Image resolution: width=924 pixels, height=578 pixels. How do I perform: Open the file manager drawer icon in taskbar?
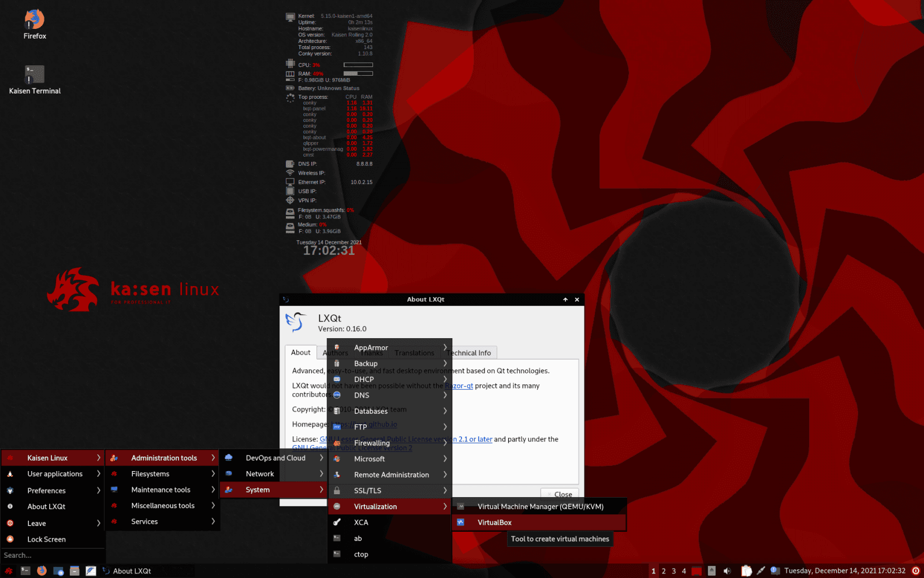click(74, 570)
